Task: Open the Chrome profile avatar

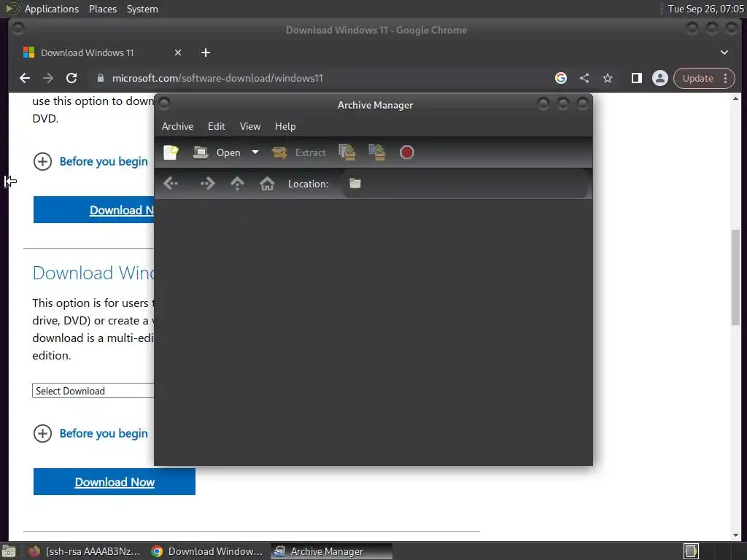Action: pyautogui.click(x=659, y=78)
